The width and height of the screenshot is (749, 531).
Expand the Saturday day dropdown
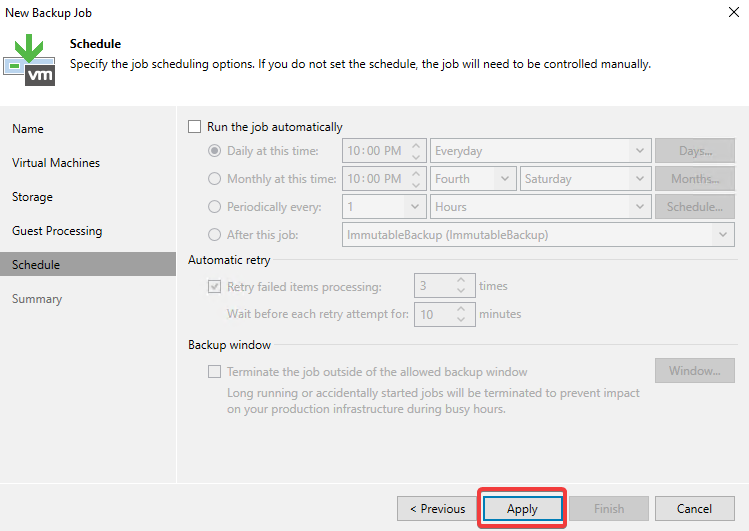click(586, 179)
